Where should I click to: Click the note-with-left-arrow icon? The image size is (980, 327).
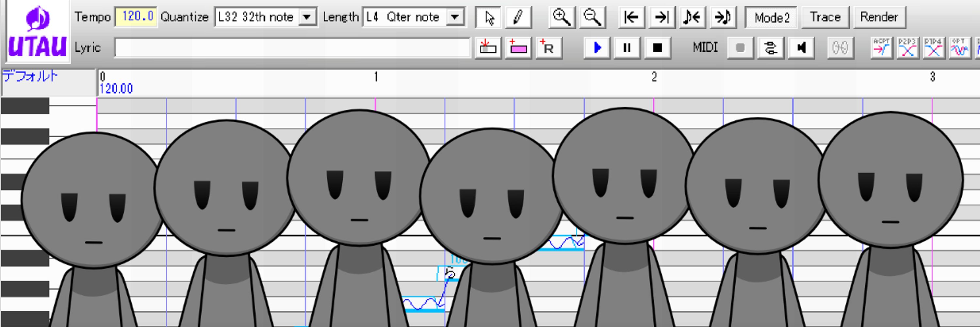pyautogui.click(x=693, y=17)
